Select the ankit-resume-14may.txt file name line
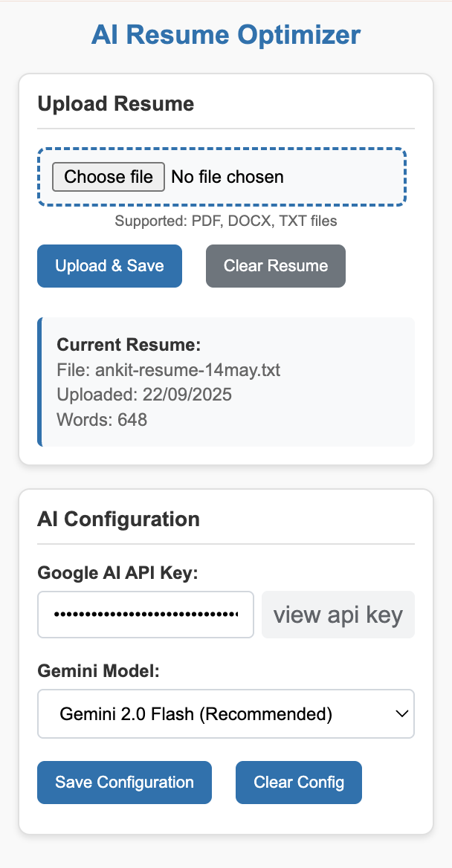This screenshot has height=868, width=452. click(x=168, y=369)
